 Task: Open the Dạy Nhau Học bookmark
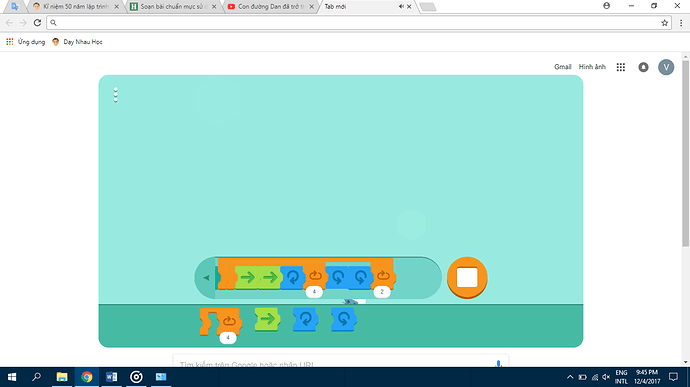pos(77,42)
